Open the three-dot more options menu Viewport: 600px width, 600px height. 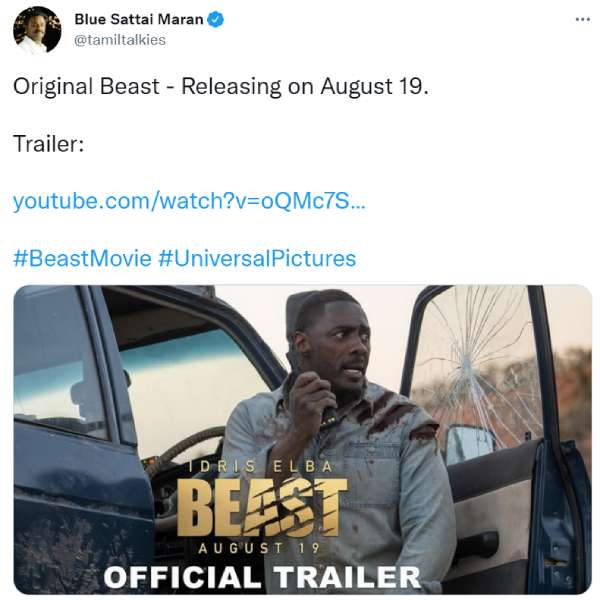coord(582,19)
